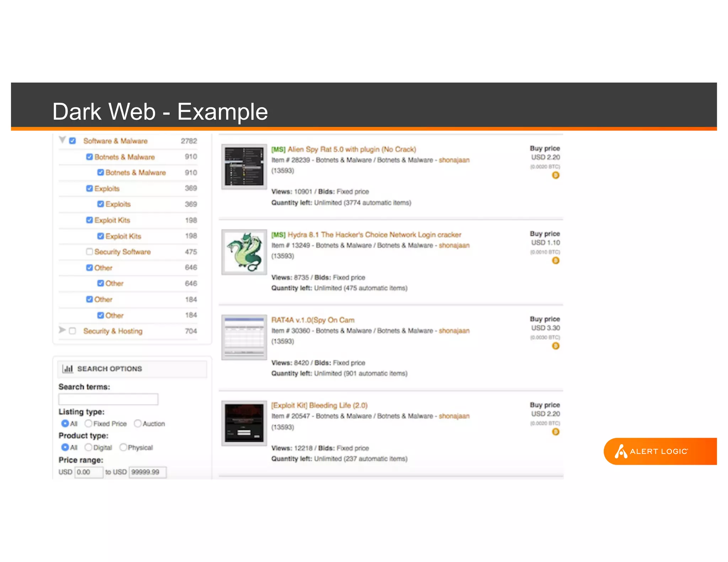
Task: Click the Security & Hosting category link
Action: coord(113,331)
